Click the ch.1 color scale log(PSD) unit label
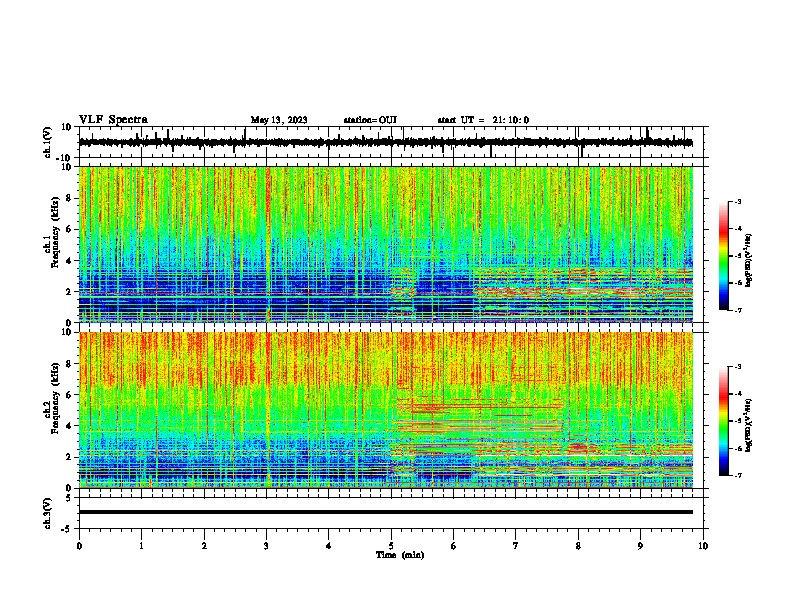The width and height of the screenshot is (792, 612). 748,261
